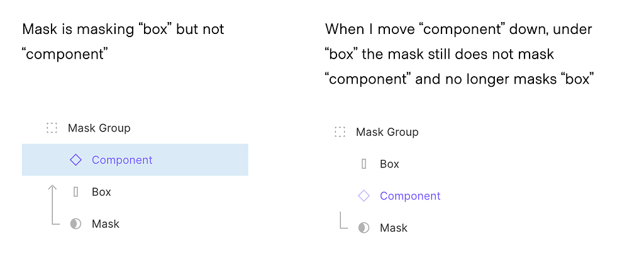Select the highlighted Component layer name
Screen dimensions: 644x258
click(122, 160)
